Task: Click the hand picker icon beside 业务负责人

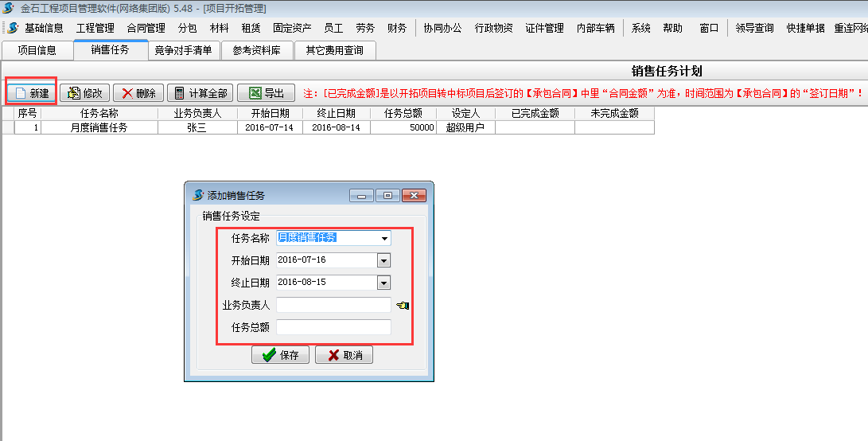Action: (402, 305)
